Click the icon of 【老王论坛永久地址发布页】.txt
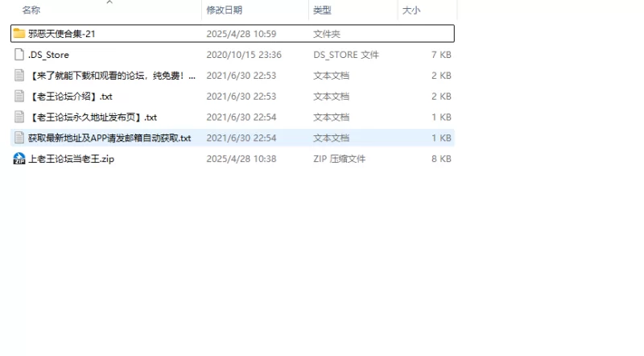This screenshot has width=644, height=356. click(19, 117)
